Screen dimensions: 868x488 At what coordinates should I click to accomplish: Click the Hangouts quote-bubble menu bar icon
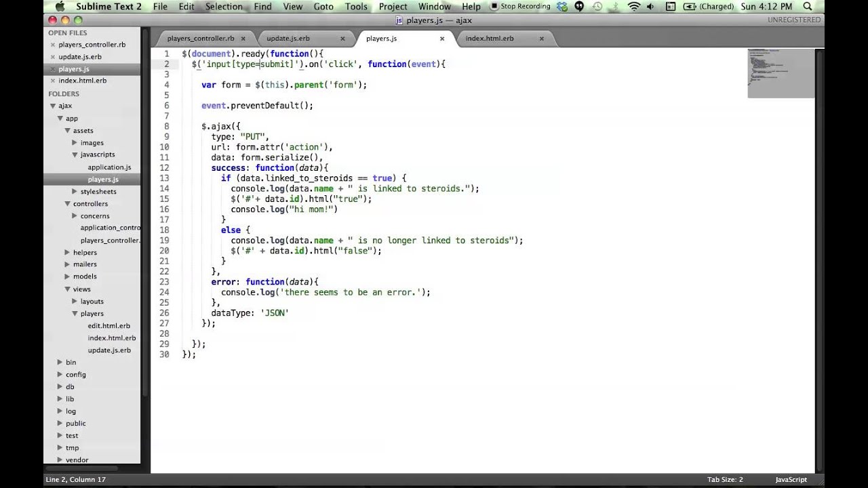point(579,7)
